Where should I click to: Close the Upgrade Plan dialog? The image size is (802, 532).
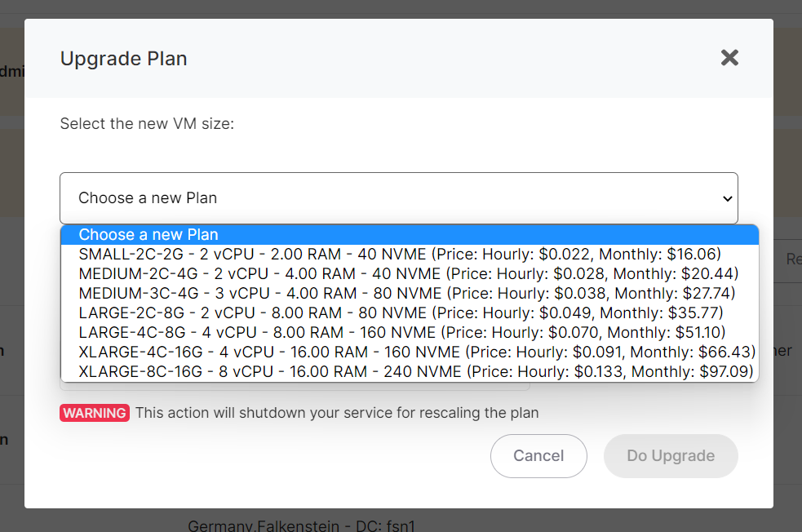(729, 58)
